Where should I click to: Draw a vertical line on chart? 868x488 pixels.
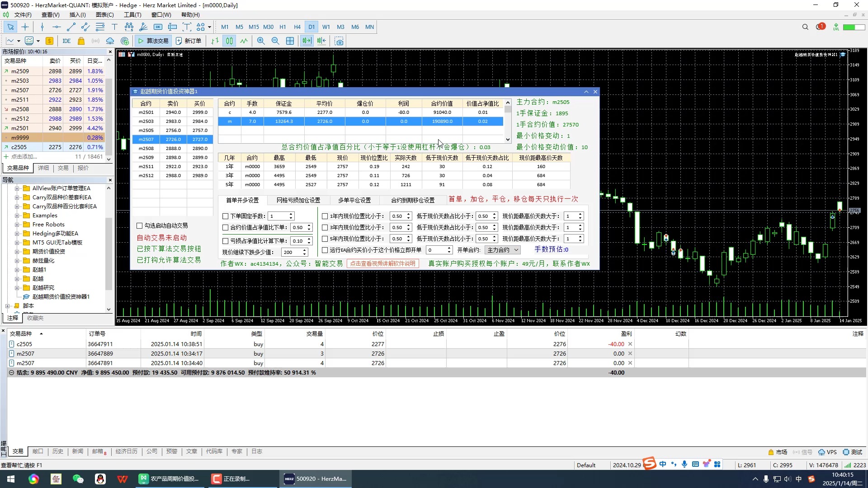point(42,27)
